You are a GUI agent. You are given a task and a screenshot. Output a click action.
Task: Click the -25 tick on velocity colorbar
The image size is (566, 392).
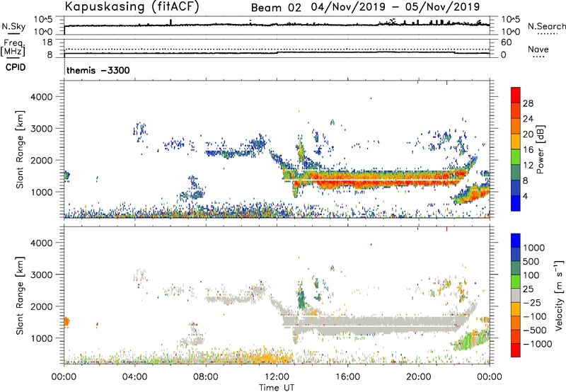(532, 302)
